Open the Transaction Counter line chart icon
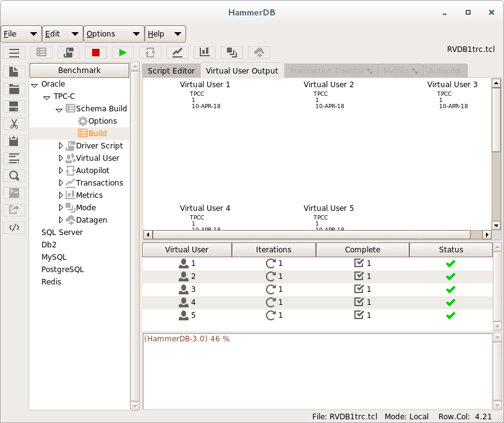The height and width of the screenshot is (423, 504). click(177, 53)
